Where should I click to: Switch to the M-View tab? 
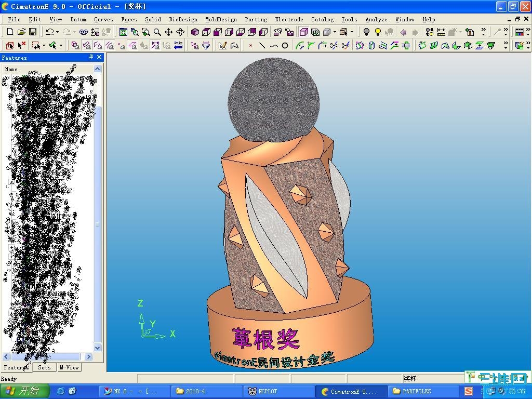69,367
